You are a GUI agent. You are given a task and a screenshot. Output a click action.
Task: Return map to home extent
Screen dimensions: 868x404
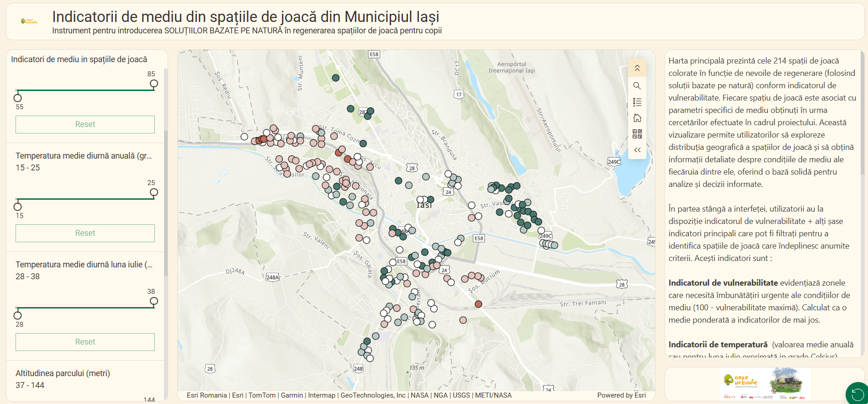tap(637, 118)
